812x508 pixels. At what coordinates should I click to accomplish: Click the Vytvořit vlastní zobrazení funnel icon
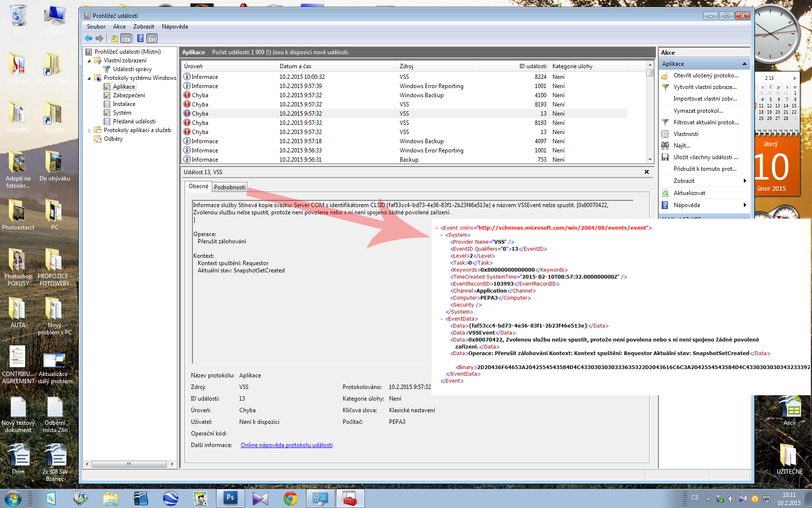[665, 87]
